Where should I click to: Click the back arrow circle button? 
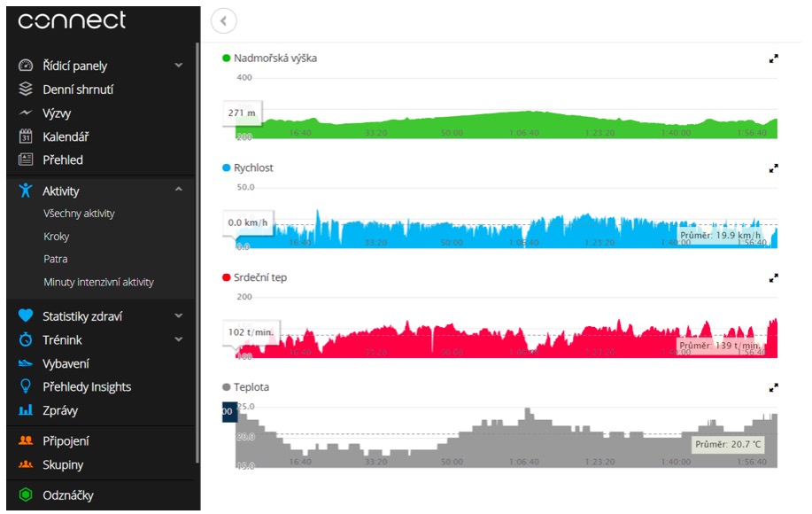point(224,20)
